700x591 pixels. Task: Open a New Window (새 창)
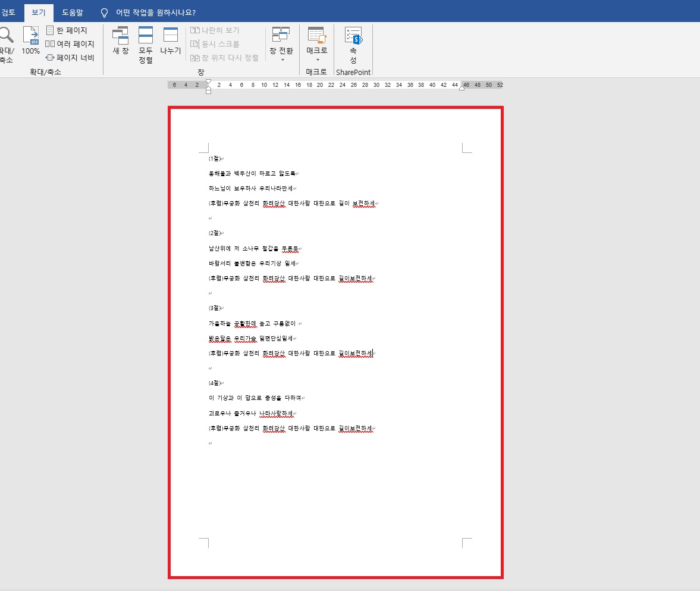pyautogui.click(x=121, y=41)
